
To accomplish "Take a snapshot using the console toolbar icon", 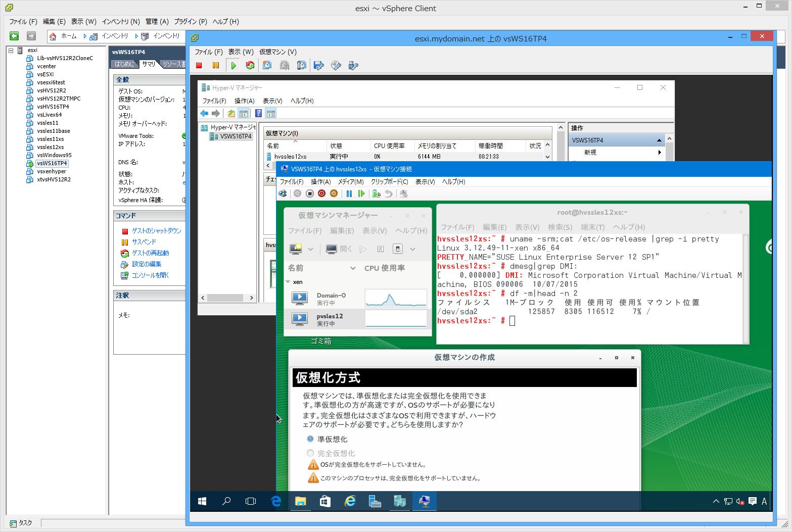I will (x=267, y=65).
